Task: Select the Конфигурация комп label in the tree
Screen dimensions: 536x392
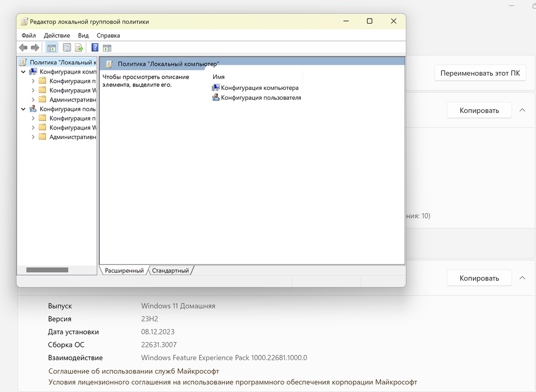Action: [x=68, y=72]
